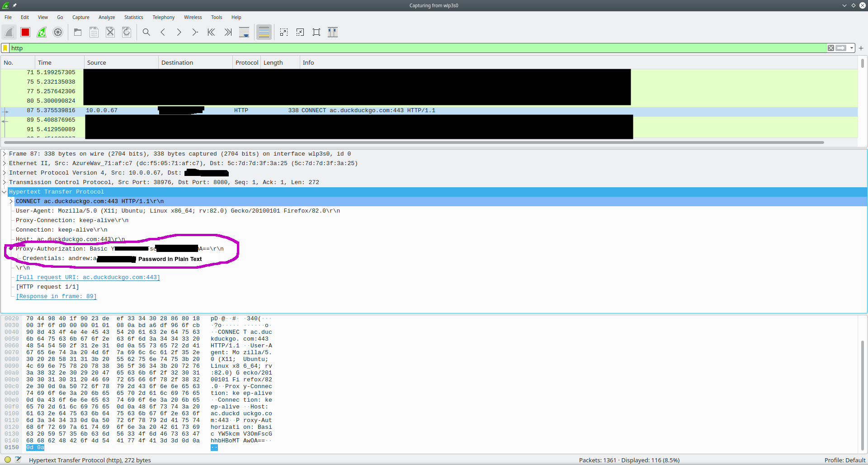Viewport: 868px width, 465px height.
Task: Stop the running packet capture
Action: click(25, 32)
